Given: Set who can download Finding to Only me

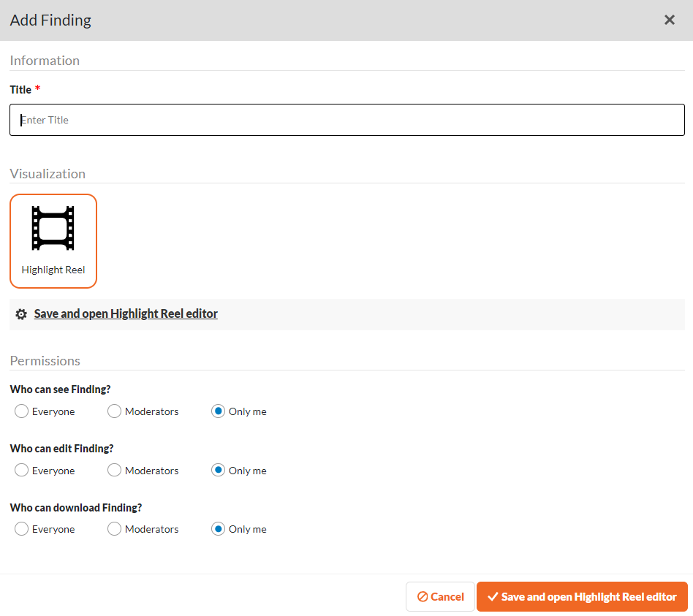Looking at the screenshot, I should [218, 528].
